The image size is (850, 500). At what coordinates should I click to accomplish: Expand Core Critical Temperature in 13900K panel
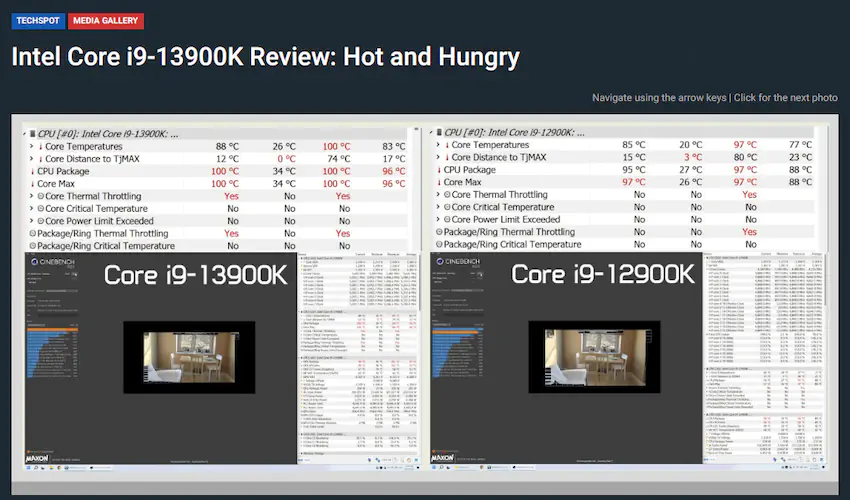tap(31, 209)
